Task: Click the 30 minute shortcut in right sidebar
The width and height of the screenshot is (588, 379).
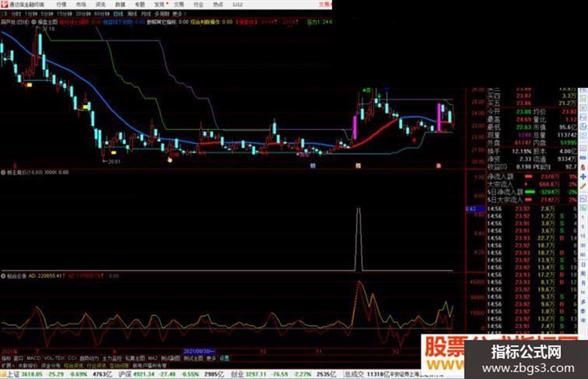Action: pyautogui.click(x=583, y=245)
